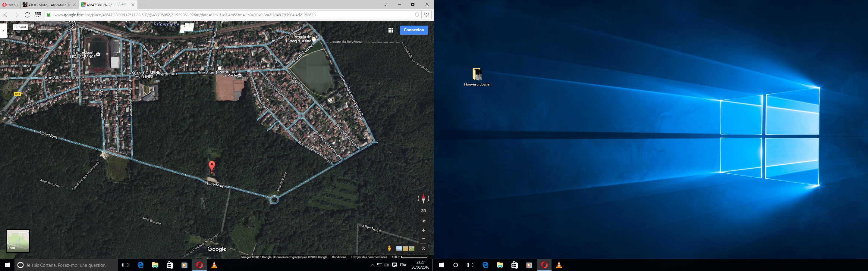Click the shield icon in the address bar
The height and width of the screenshot is (271, 868).
click(417, 15)
